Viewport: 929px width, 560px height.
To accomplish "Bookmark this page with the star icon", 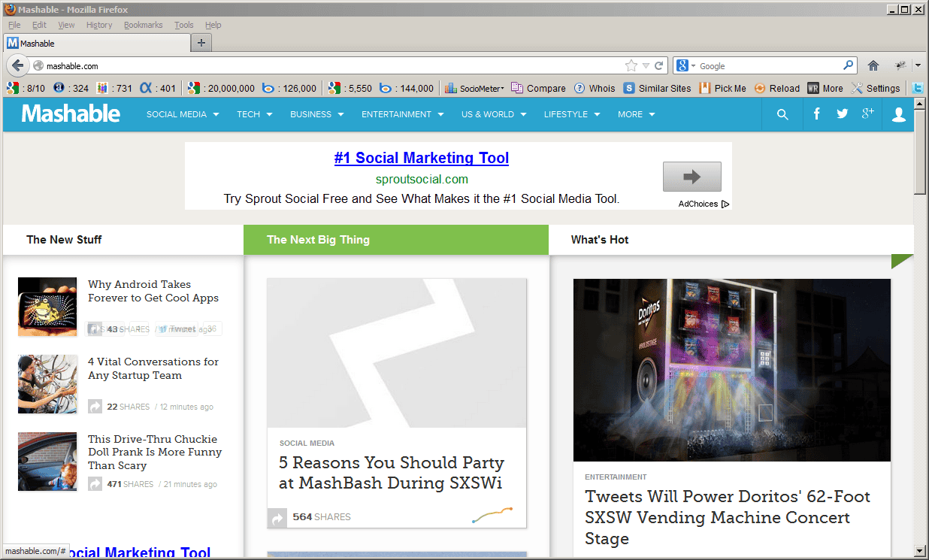I will click(x=631, y=65).
